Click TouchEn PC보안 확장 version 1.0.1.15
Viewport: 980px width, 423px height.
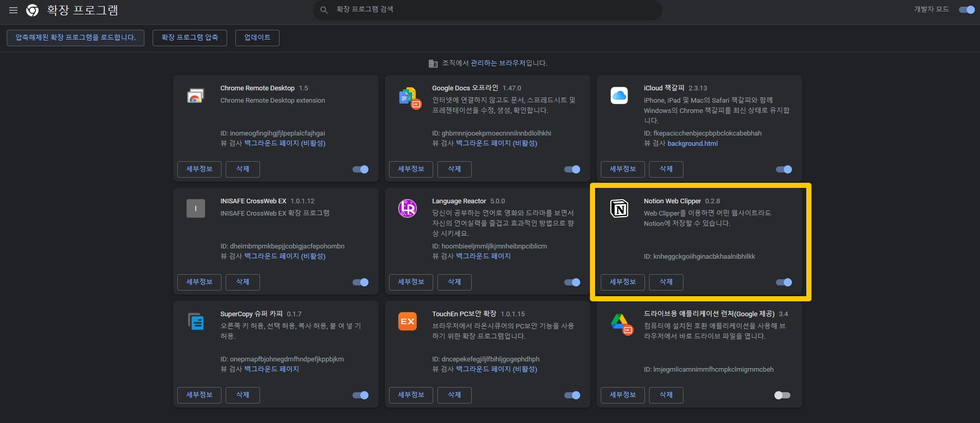coord(513,314)
